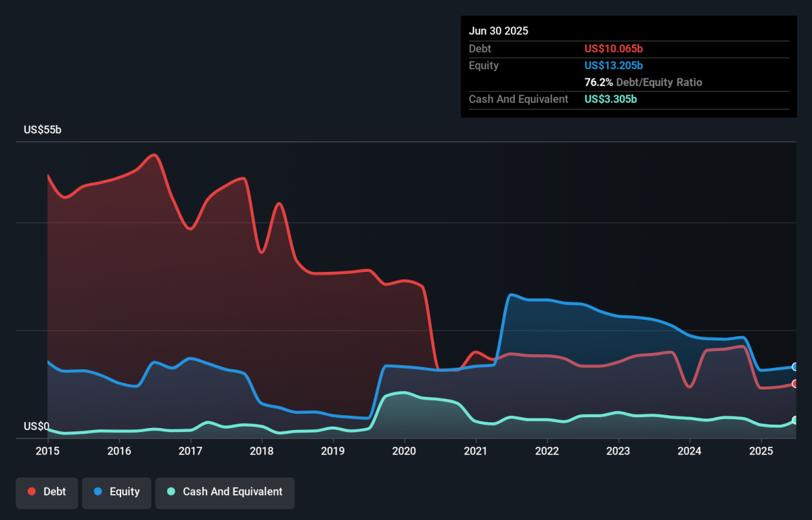The height and width of the screenshot is (520, 812).
Task: Click the US$55b y-axis label
Action: 42,129
